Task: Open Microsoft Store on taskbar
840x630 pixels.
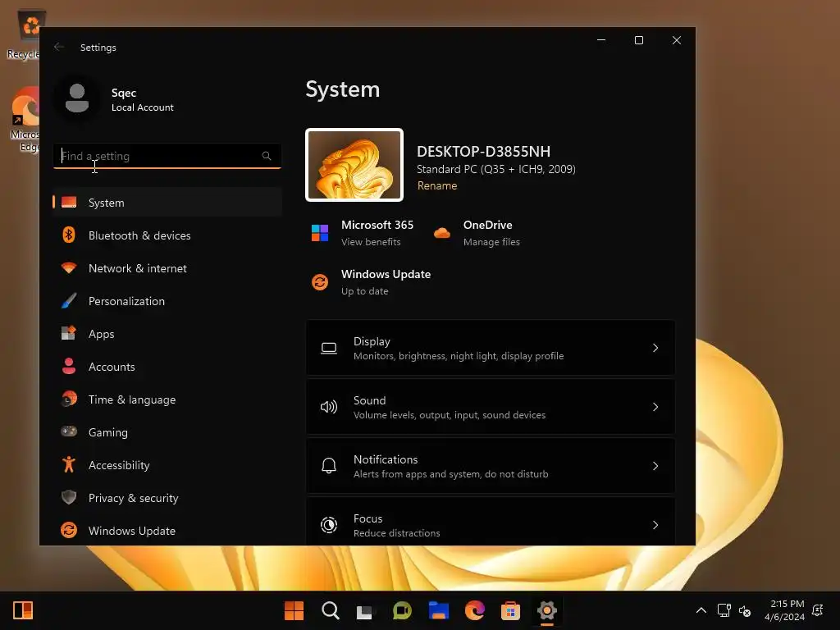Action: coord(510,610)
